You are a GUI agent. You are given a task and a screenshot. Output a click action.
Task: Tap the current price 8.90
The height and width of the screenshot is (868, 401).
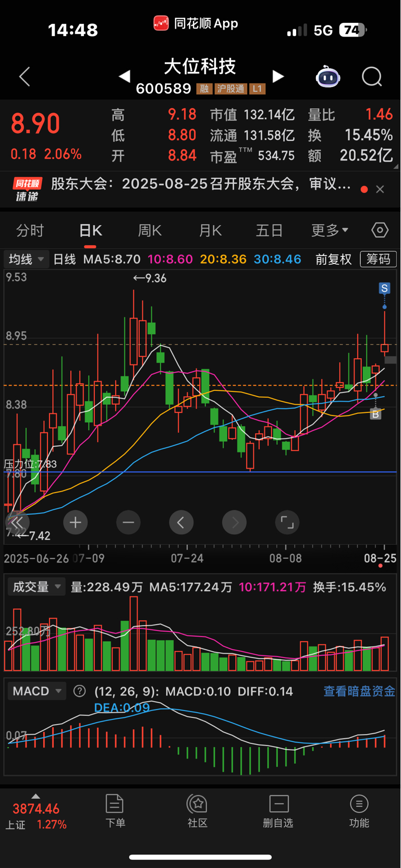(35, 124)
